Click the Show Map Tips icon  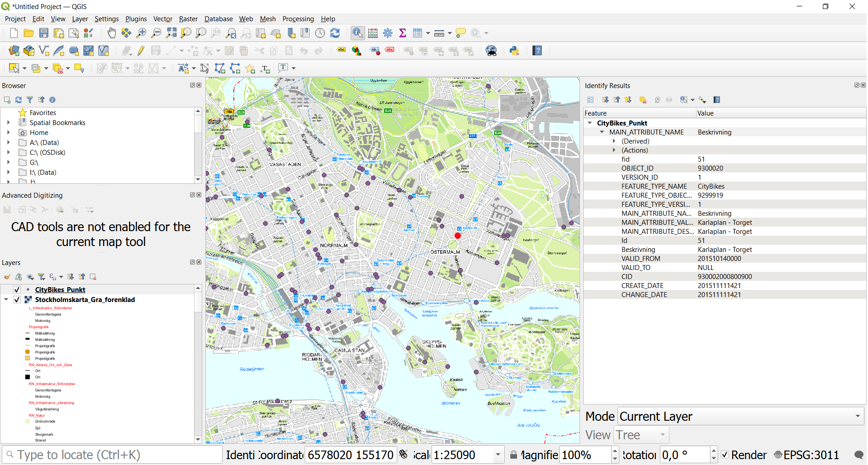[x=460, y=33]
